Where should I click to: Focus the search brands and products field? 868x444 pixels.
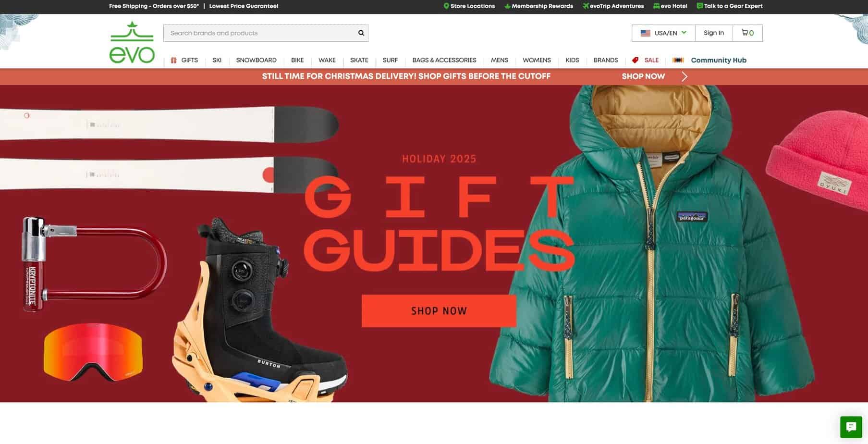[x=259, y=33]
